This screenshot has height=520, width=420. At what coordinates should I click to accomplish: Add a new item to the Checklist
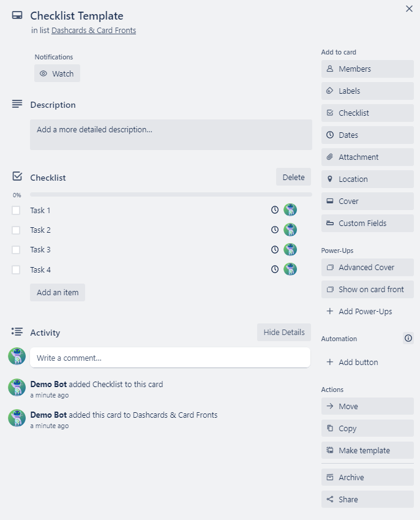click(x=57, y=292)
